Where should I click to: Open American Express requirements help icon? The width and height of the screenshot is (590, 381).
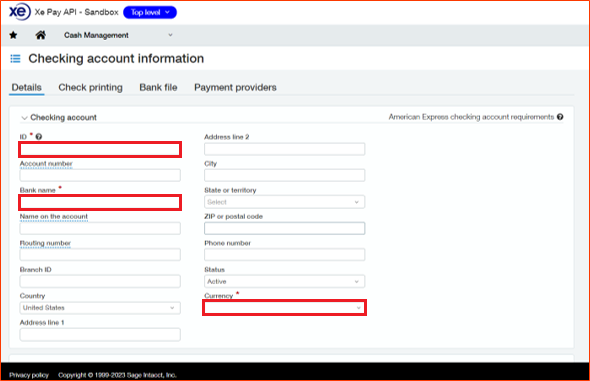click(560, 117)
